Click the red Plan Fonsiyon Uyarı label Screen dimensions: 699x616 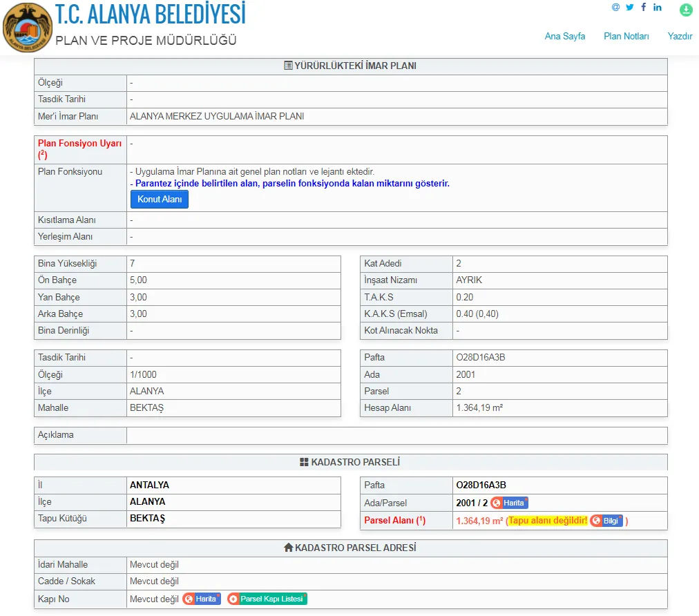tap(79, 144)
